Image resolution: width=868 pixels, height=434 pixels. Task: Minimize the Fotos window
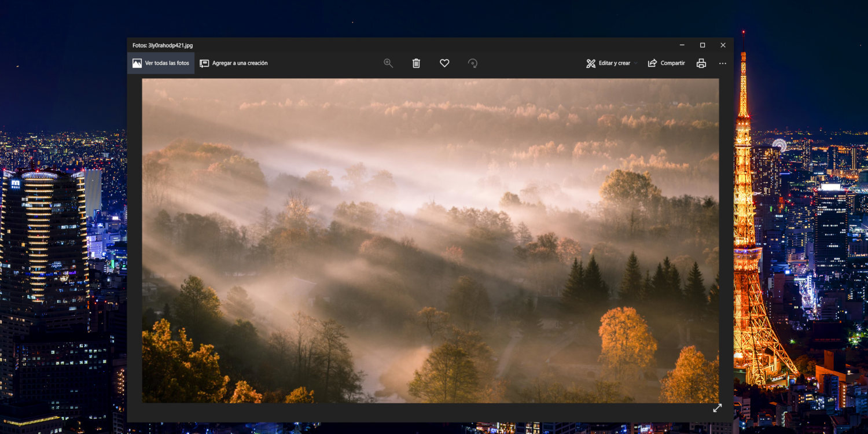pos(682,45)
